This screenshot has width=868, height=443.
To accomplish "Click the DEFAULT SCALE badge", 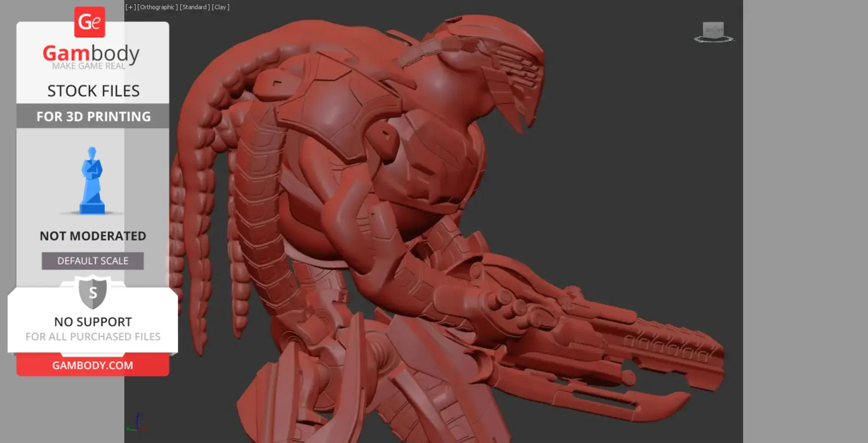I will (x=92, y=260).
